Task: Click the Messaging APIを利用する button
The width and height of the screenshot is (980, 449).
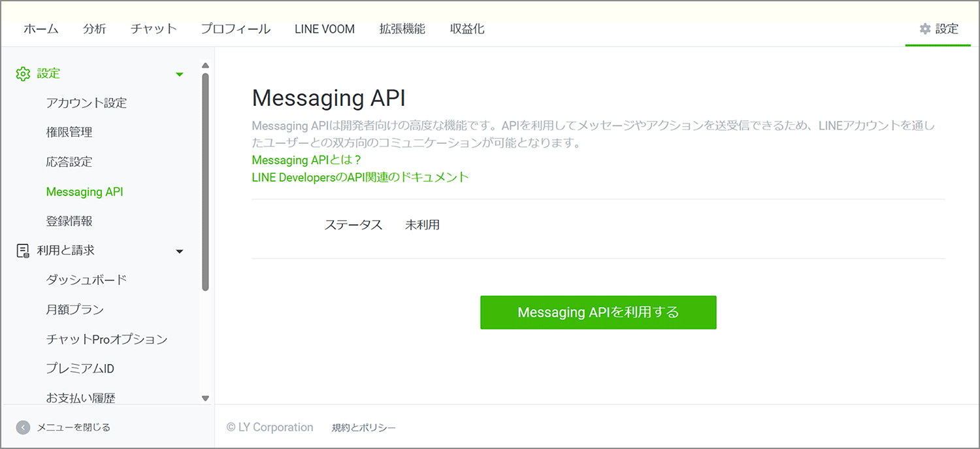Action: click(598, 312)
